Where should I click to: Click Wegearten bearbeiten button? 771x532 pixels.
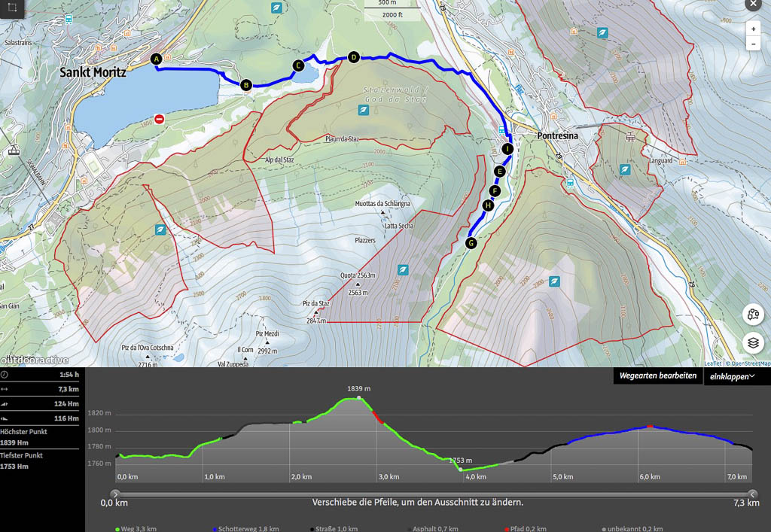pos(657,376)
